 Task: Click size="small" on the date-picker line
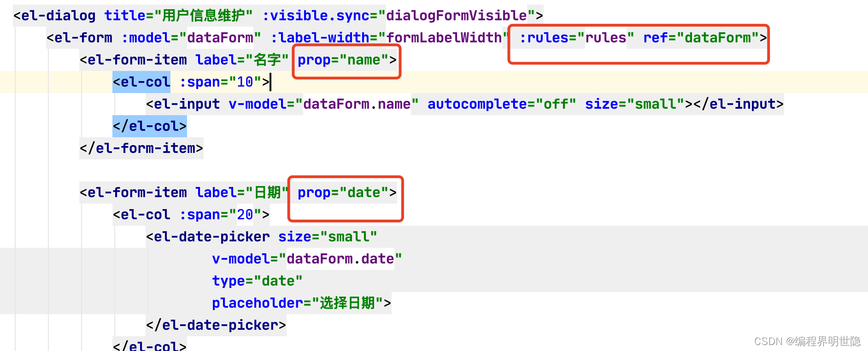coord(328,237)
